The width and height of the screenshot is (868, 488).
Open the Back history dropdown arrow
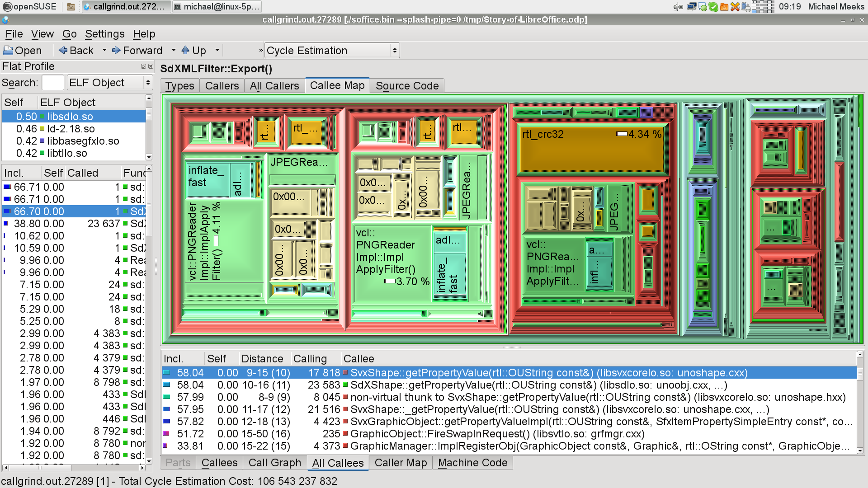point(104,51)
